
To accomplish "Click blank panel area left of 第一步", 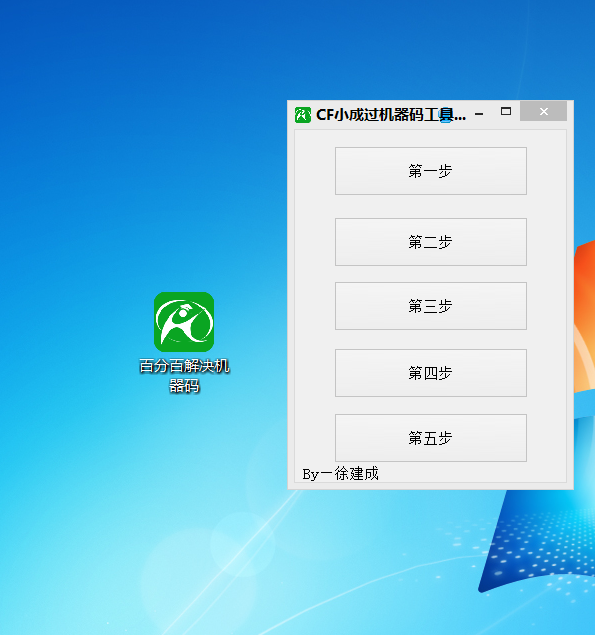I will tap(315, 171).
